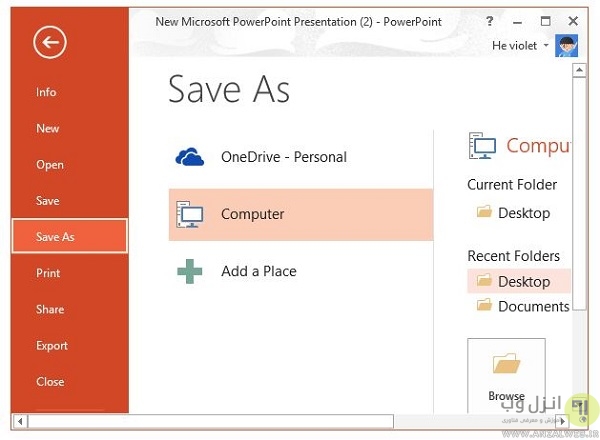
Task: Open the PowerPoint Help question mark
Action: [x=489, y=20]
